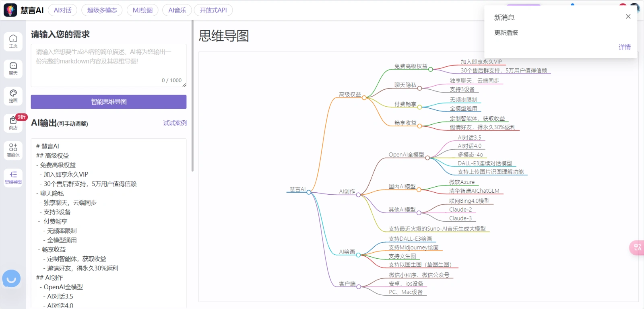Collapse the 高级权益 node circle
The image size is (644, 309).
point(364,98)
